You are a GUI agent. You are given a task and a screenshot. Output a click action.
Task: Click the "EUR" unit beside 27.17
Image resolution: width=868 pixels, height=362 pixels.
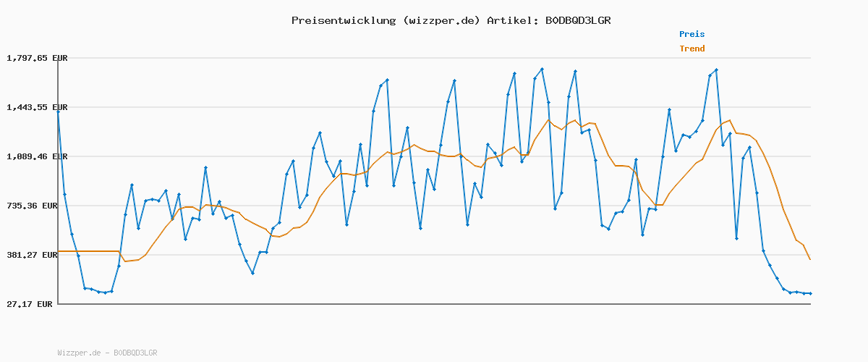click(44, 304)
